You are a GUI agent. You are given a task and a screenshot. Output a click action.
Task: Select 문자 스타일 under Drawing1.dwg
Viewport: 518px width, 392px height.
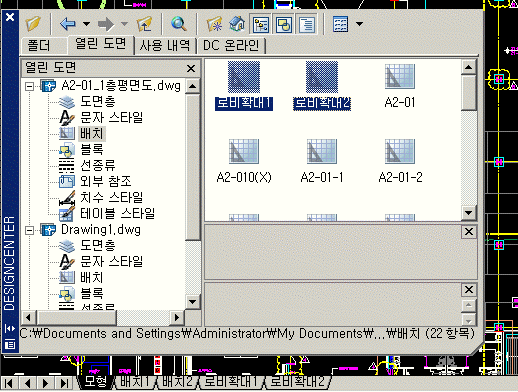coord(111,261)
